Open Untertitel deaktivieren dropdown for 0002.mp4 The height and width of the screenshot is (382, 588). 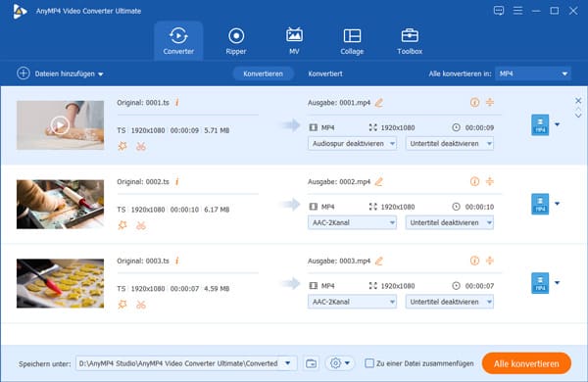pyautogui.click(x=450, y=222)
